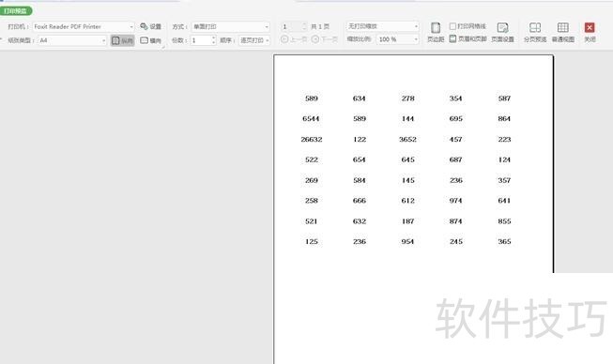The width and height of the screenshot is (613, 364).
Task: Click the value 187 in the preview
Action: coord(407,221)
